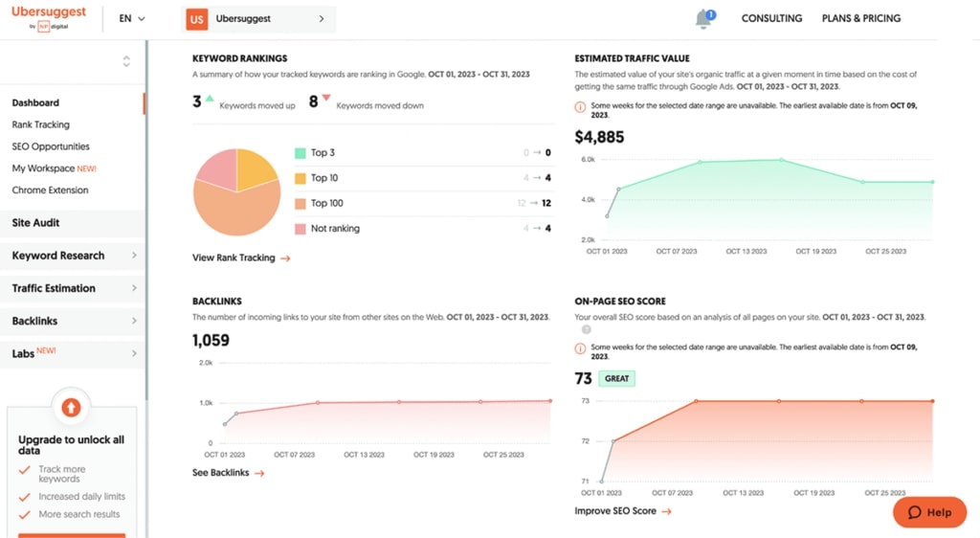Click the Estimated Traffic Value warning info icon
This screenshot has height=538, width=980.
point(580,107)
